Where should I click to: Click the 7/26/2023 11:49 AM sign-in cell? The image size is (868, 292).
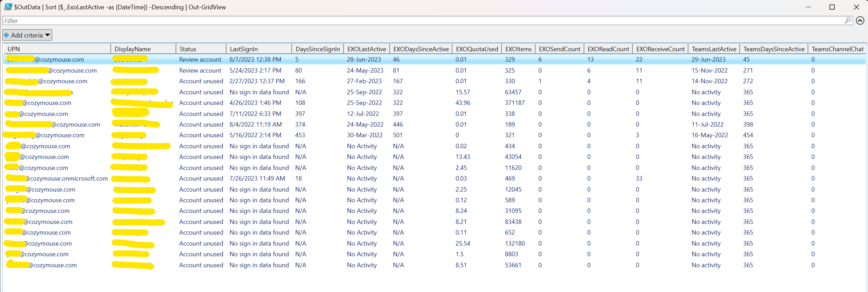point(257,179)
